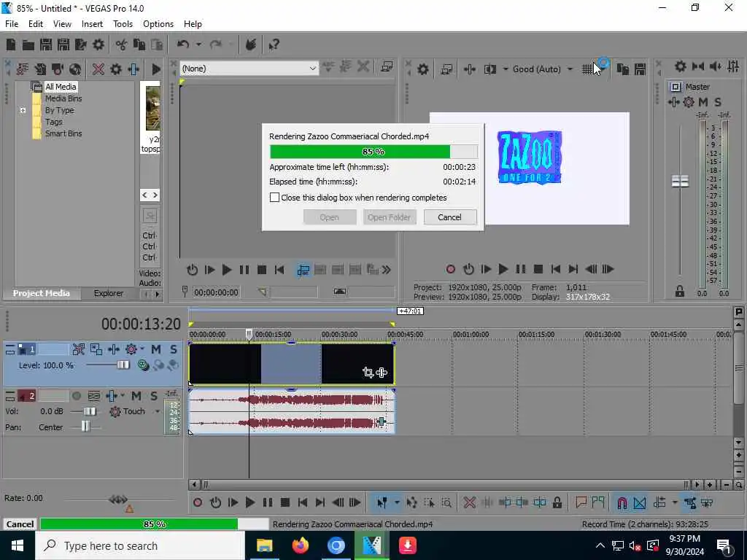This screenshot has width=747, height=560.
Task: Click Remove selected media red X icon
Action: (98, 69)
